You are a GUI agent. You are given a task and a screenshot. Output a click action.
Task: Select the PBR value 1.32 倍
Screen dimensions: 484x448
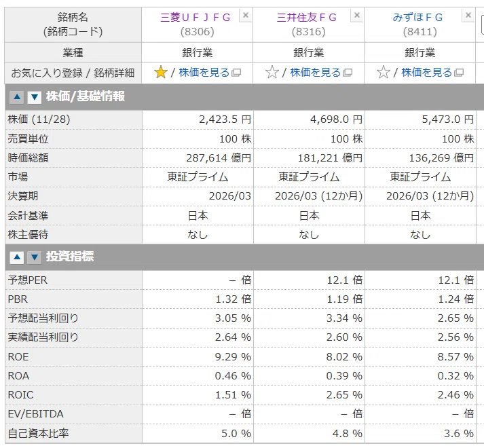[198, 299]
